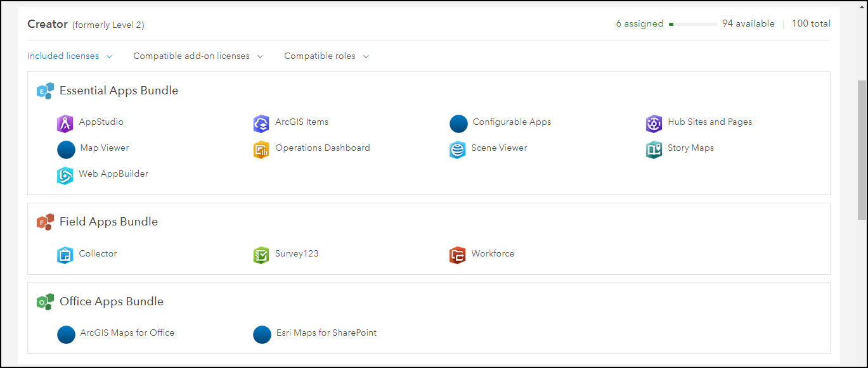The height and width of the screenshot is (368, 868).
Task: Click the Survey123 icon
Action: [261, 255]
